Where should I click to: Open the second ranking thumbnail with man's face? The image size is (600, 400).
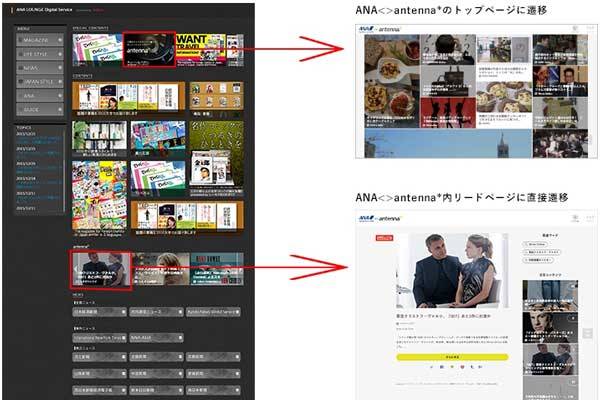tap(550, 327)
